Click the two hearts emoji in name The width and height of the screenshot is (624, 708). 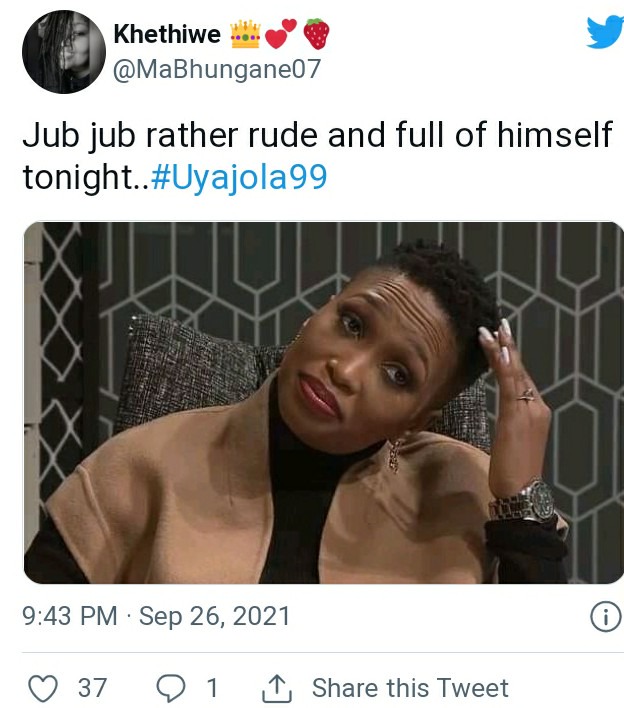(x=280, y=33)
